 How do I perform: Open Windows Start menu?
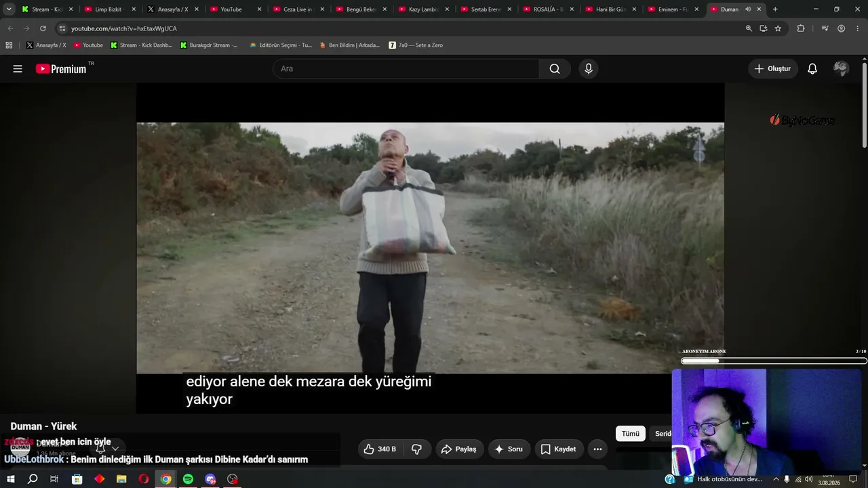[10, 479]
